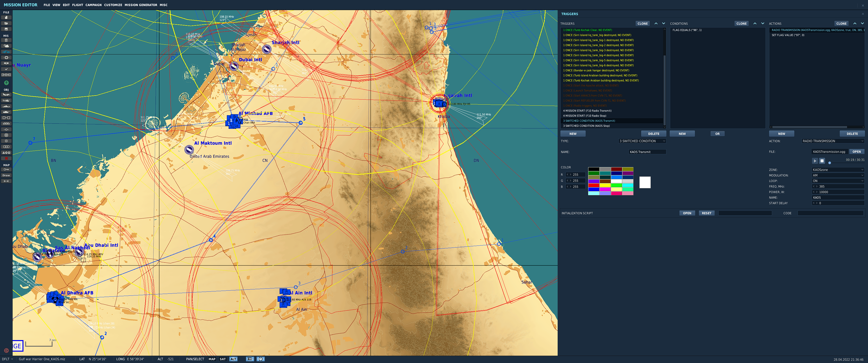This screenshot has height=363, width=868.
Task: Click the red X delete object icon
Action: coord(6,158)
